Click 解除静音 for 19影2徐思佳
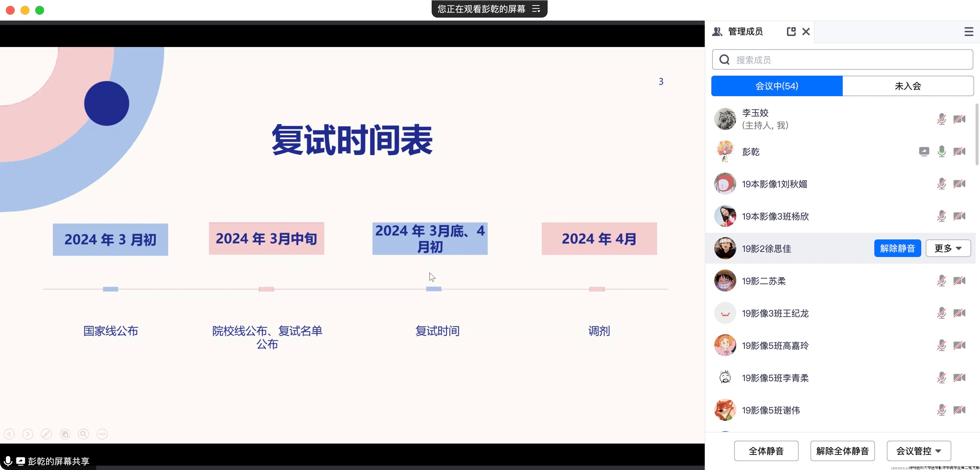Image resolution: width=980 pixels, height=470 pixels. coord(897,249)
